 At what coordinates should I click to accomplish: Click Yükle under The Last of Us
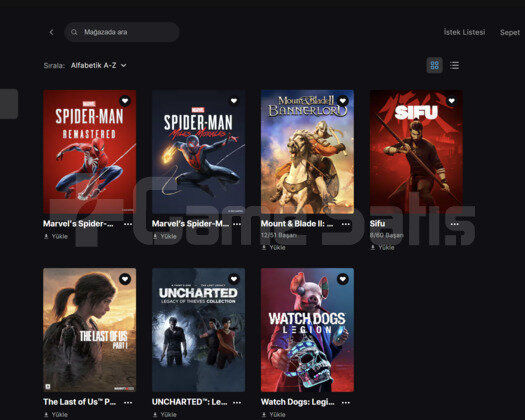point(56,415)
